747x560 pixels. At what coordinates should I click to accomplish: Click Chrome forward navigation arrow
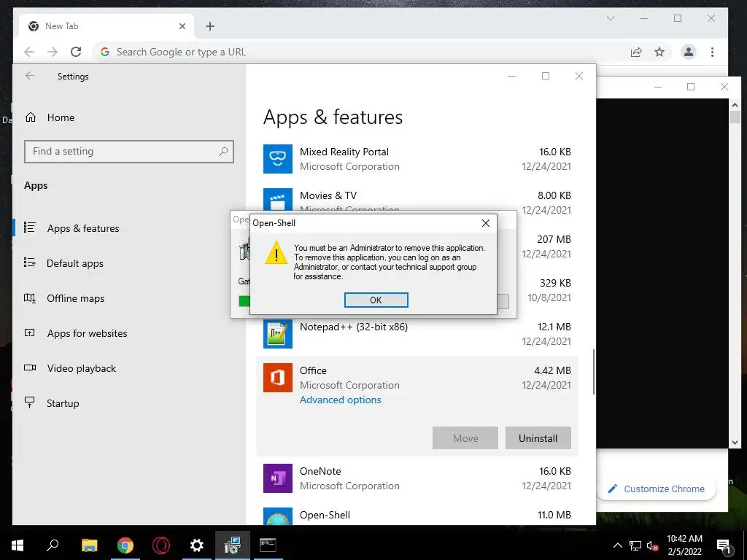tap(53, 52)
